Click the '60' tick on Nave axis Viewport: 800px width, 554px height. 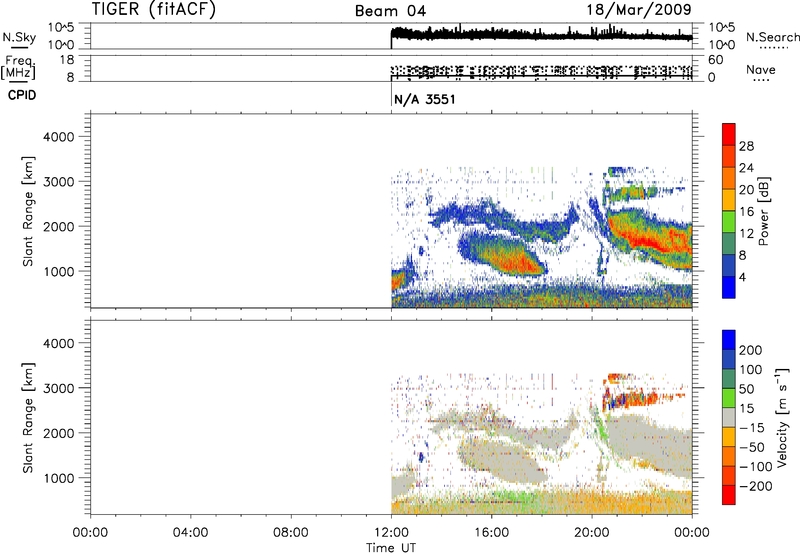pyautogui.click(x=715, y=60)
